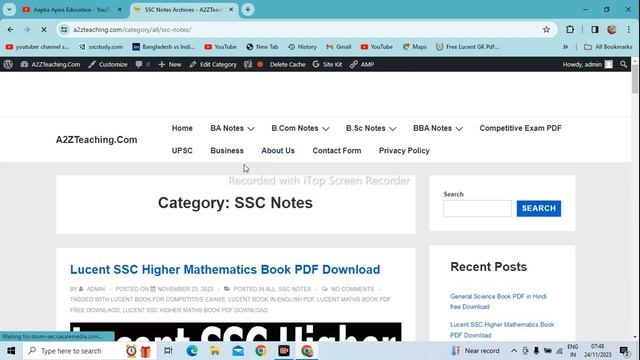Open the Lucent SSC Higher Mathematics post title
Viewport: 640px width, 360px height.
pos(225,269)
